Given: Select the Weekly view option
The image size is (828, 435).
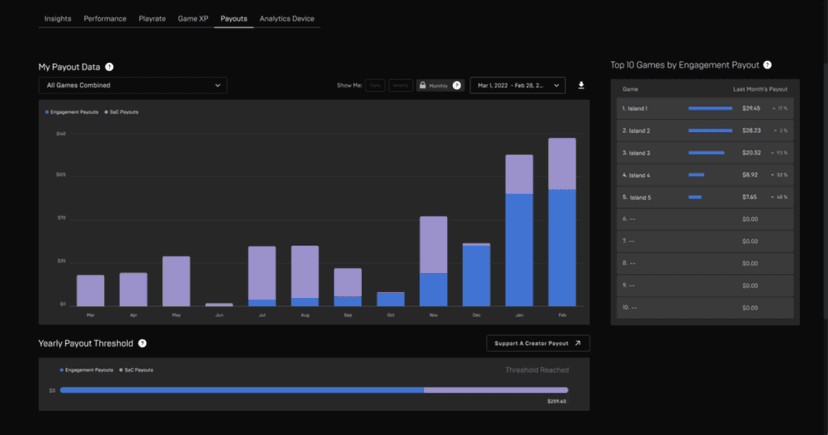Looking at the screenshot, I should pyautogui.click(x=400, y=85).
